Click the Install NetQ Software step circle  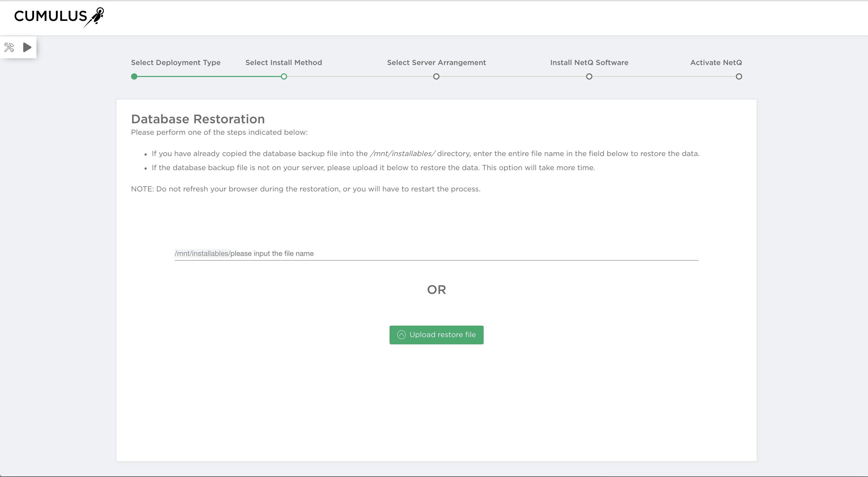[589, 76]
